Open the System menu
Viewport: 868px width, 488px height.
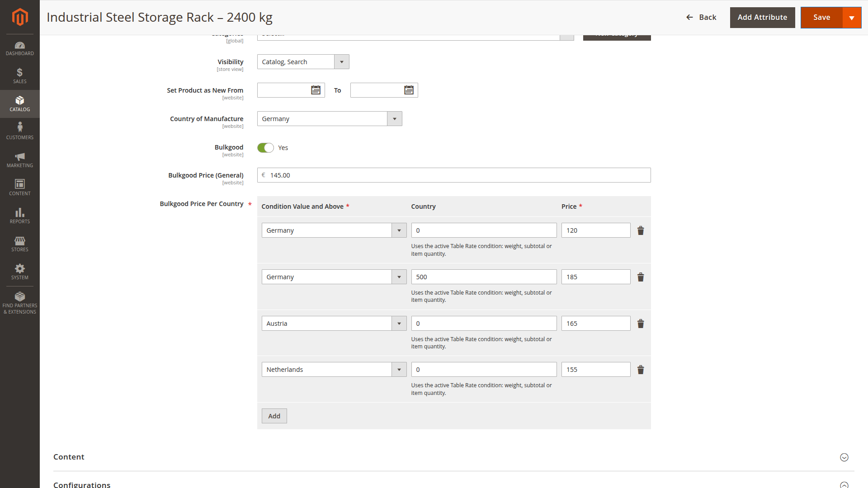click(x=20, y=272)
